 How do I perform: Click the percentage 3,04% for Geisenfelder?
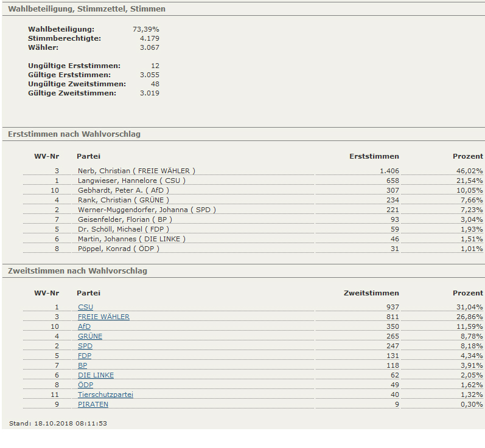(x=472, y=219)
